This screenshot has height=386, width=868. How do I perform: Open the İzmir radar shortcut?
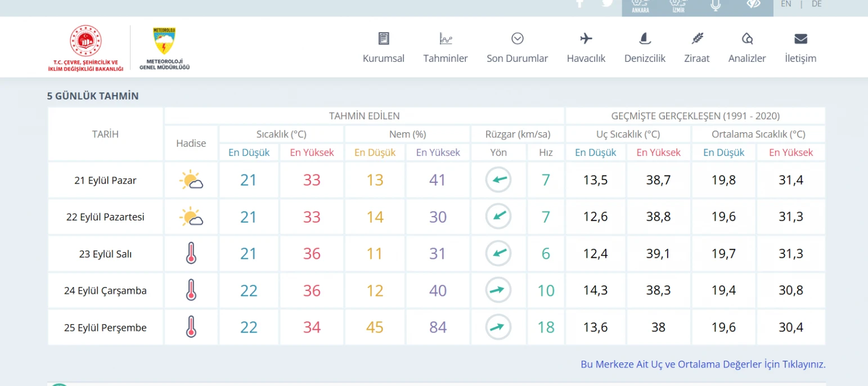click(x=678, y=6)
